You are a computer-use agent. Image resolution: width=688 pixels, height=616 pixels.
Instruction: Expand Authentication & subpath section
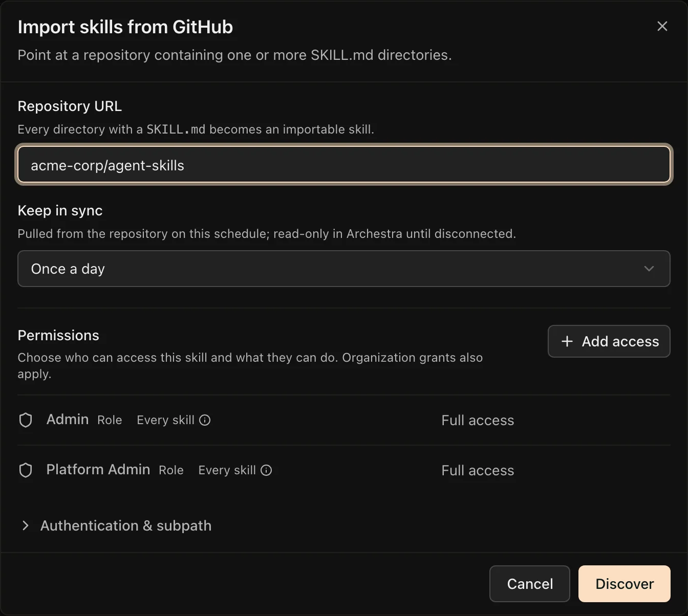pyautogui.click(x=116, y=525)
